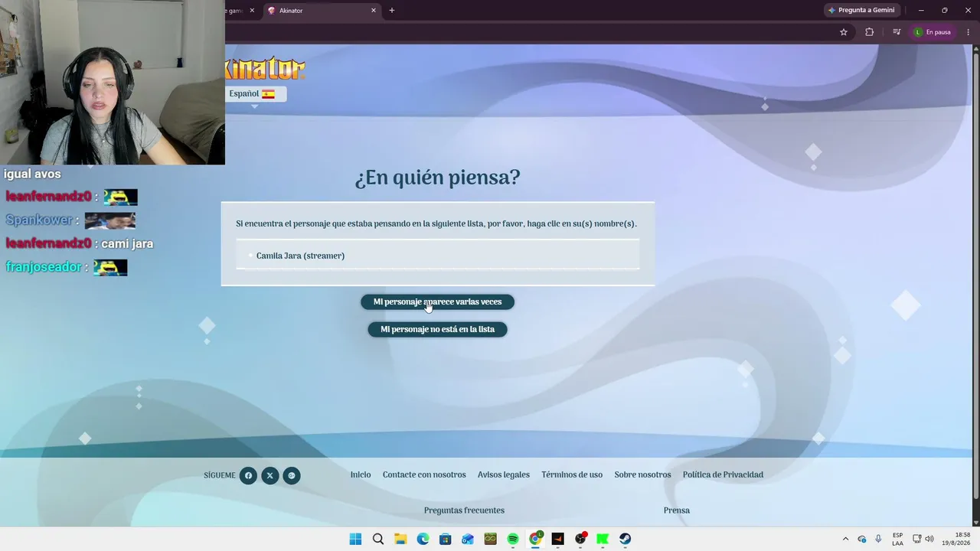The width and height of the screenshot is (980, 551).
Task: Click the 'Mi personaje aparece varias veces' button
Action: tap(437, 302)
